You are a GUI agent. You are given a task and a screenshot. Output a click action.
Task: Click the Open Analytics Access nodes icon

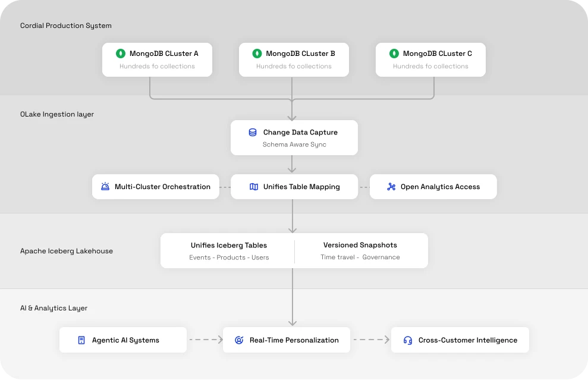click(x=391, y=187)
